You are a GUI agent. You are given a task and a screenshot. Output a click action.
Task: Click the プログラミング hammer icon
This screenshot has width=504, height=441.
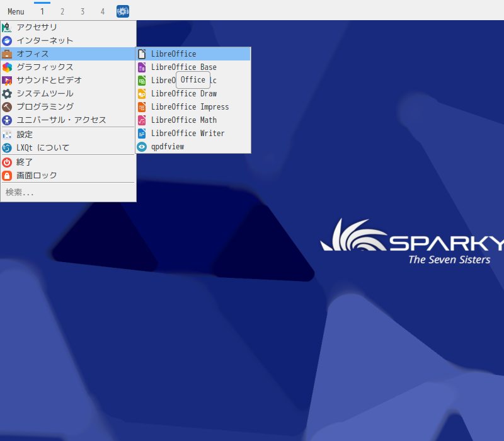7,106
